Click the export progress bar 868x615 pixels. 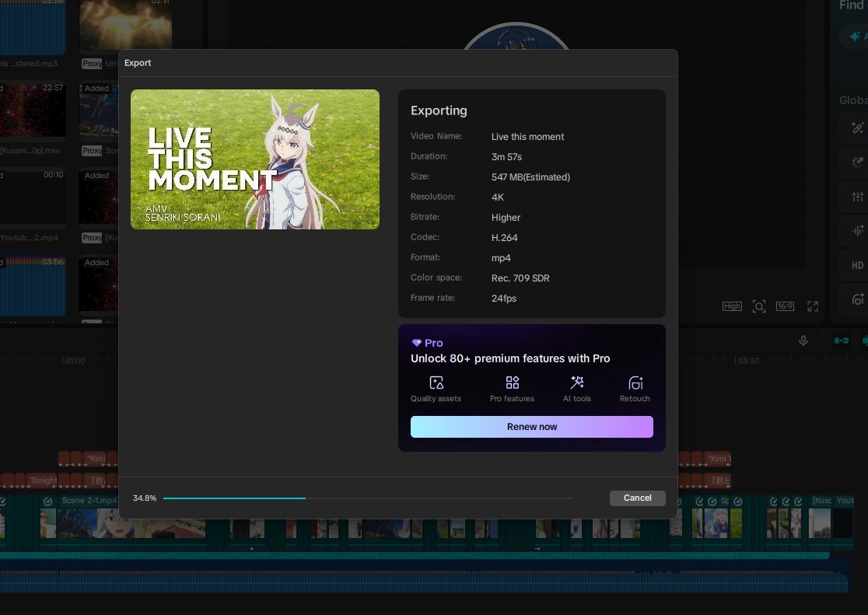[367, 498]
